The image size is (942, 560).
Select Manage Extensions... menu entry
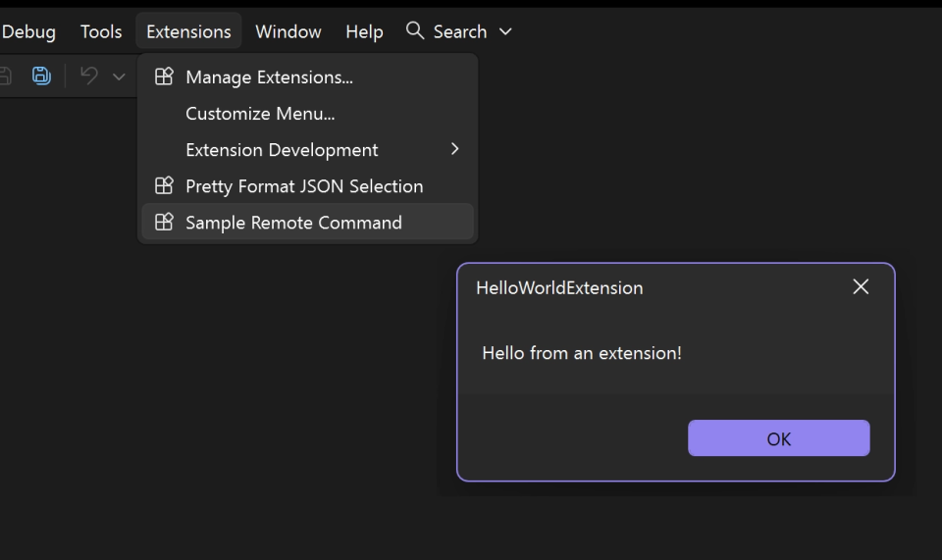(x=307, y=76)
